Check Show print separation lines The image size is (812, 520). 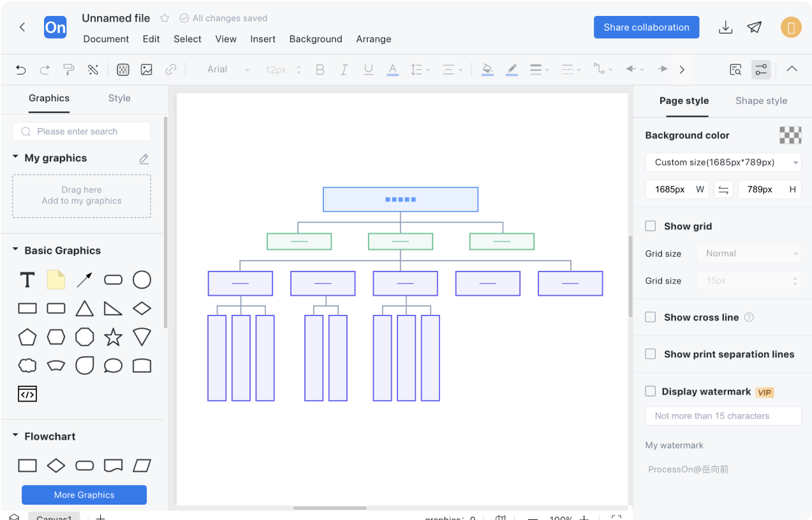[651, 354]
